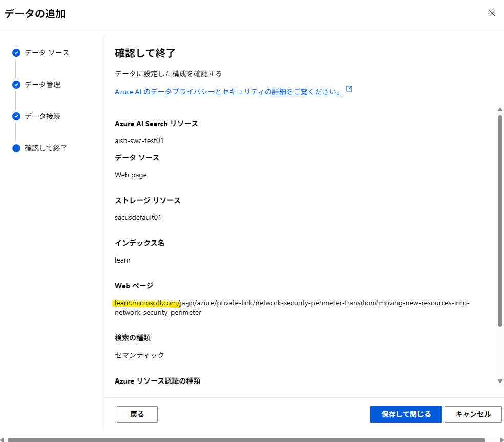504x442 pixels.
Task: Click the データ ソース step checkmark icon
Action: (x=16, y=53)
